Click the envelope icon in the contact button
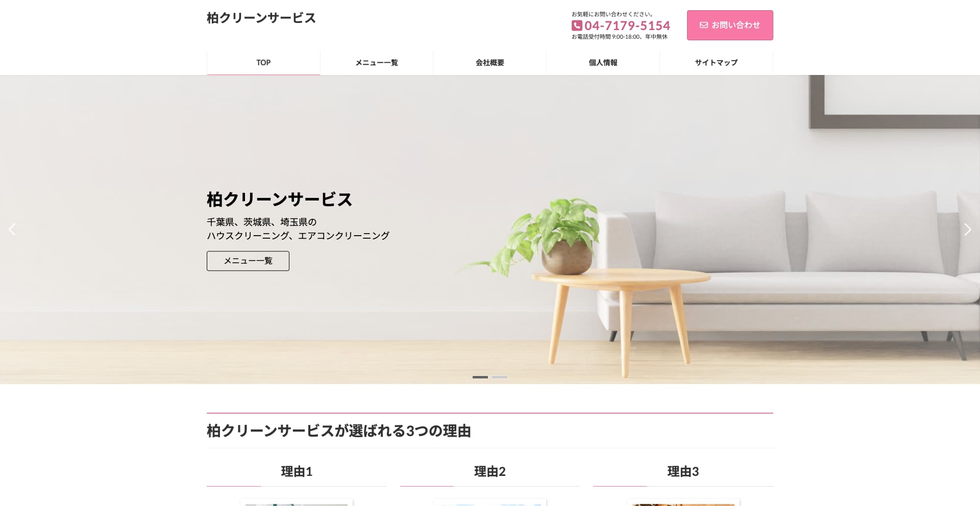This screenshot has height=506, width=980. 703,25
